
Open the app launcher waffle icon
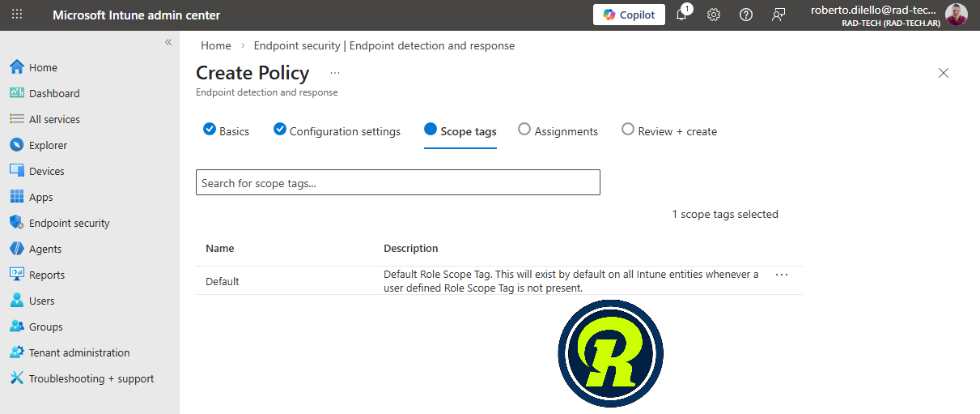point(17,15)
